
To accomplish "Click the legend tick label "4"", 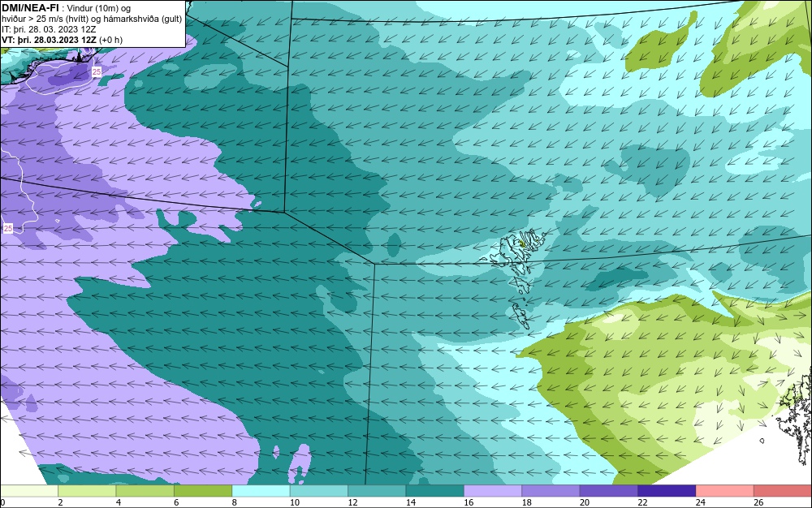I will point(119,502).
